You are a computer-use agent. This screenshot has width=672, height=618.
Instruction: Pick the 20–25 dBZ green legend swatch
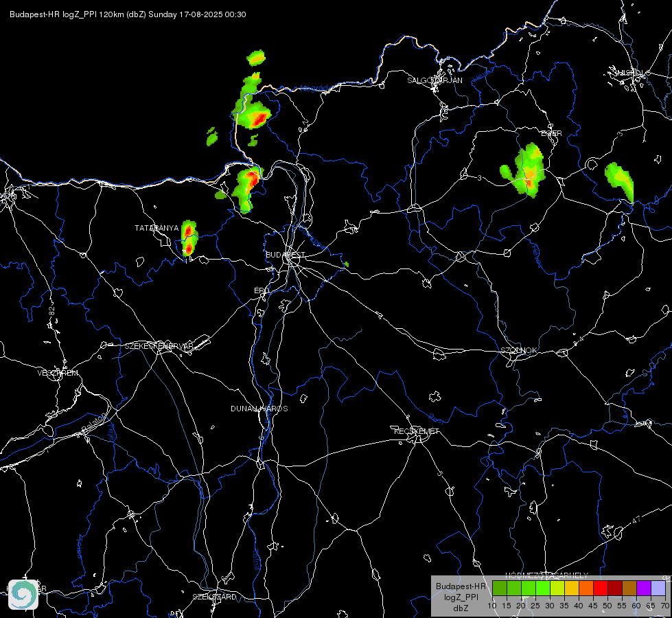coord(529,588)
